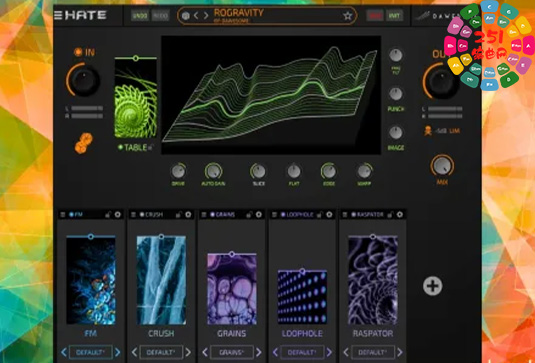535x363 pixels.
Task: Select previous FM preset arrow
Action: pyautogui.click(x=63, y=352)
